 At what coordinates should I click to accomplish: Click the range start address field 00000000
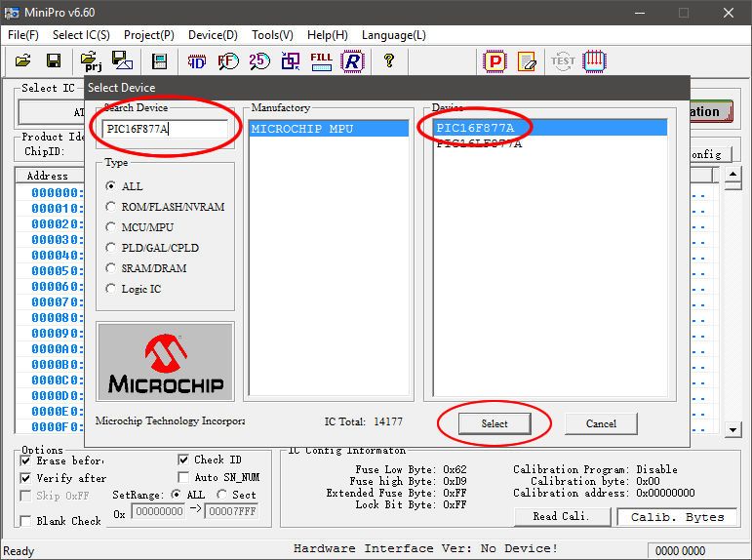coord(159,511)
